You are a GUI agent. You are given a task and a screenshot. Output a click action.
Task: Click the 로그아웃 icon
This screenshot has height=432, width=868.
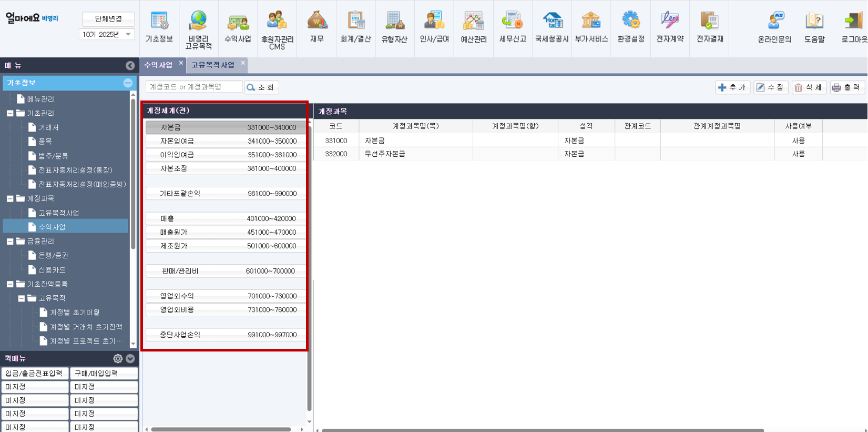tap(854, 27)
